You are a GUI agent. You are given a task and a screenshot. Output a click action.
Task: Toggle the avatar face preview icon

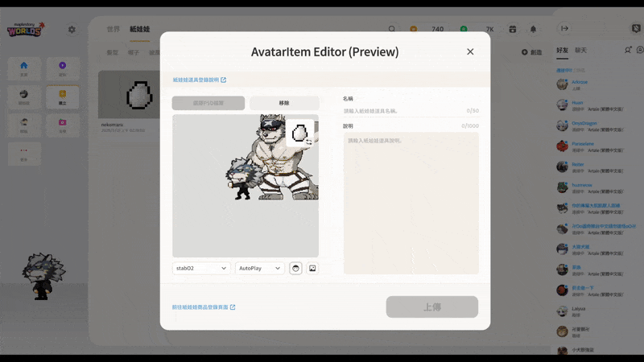click(x=295, y=268)
